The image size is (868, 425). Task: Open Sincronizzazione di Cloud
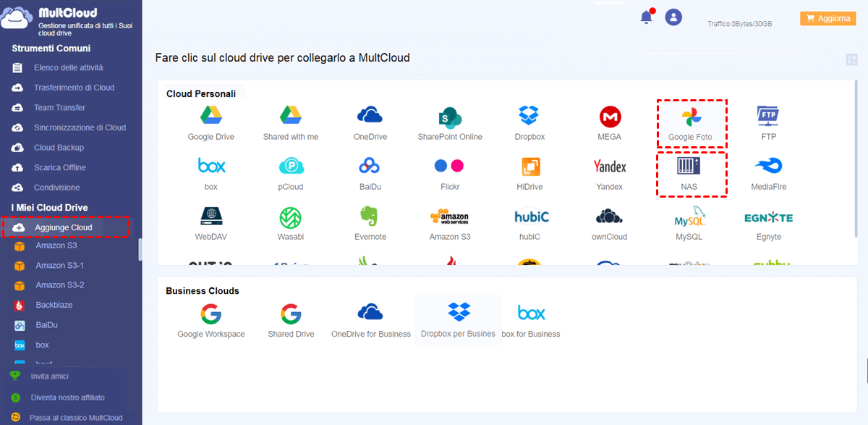pyautogui.click(x=80, y=127)
